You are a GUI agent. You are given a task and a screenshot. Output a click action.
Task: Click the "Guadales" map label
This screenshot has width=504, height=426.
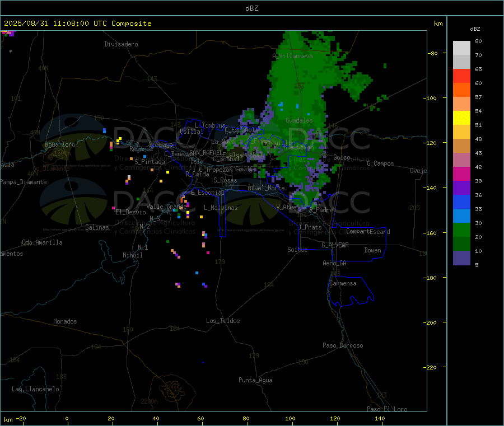299,120
